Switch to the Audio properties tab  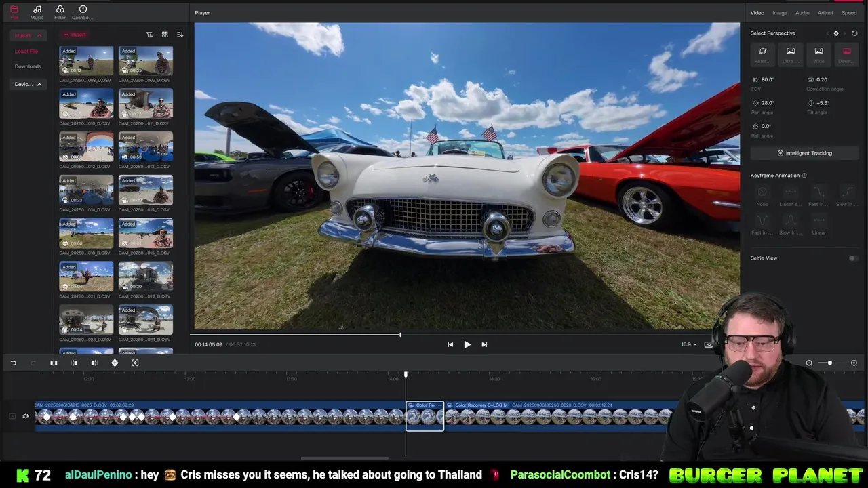[802, 13]
